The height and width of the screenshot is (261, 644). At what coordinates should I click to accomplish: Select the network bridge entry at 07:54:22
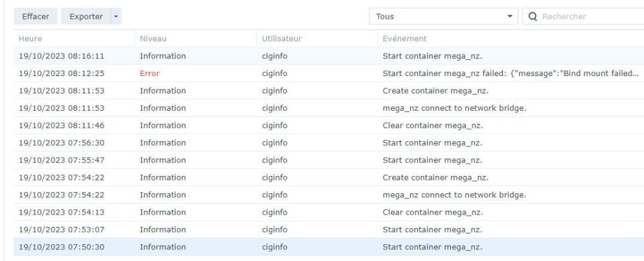tap(328, 195)
